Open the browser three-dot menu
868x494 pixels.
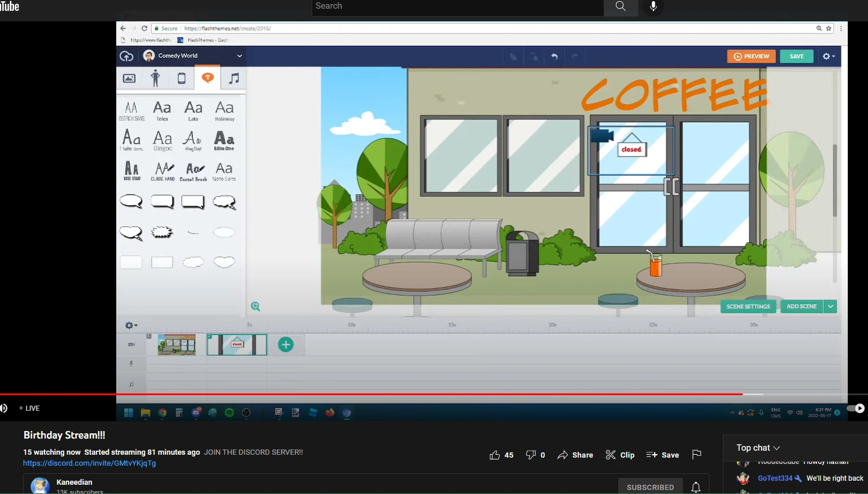click(841, 28)
